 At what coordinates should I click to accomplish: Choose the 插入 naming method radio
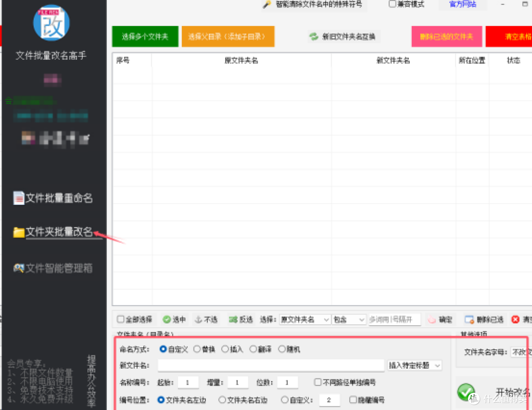[x=225, y=349]
